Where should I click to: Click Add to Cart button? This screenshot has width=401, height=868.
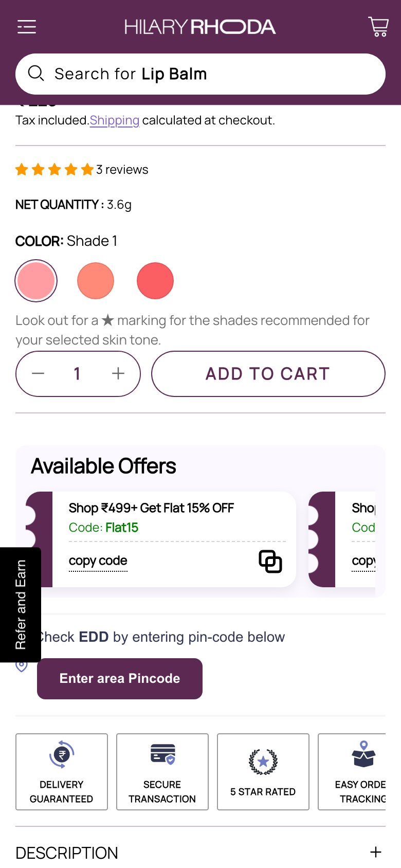coord(268,374)
